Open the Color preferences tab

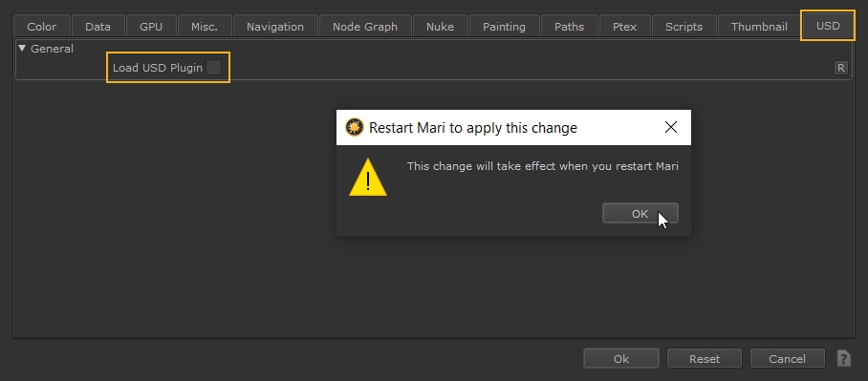[42, 27]
